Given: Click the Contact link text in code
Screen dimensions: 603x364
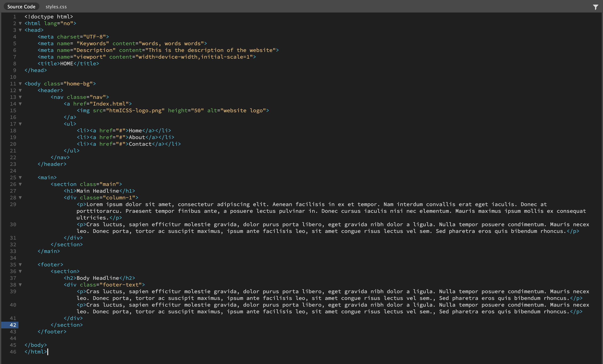Looking at the screenshot, I should point(140,144).
